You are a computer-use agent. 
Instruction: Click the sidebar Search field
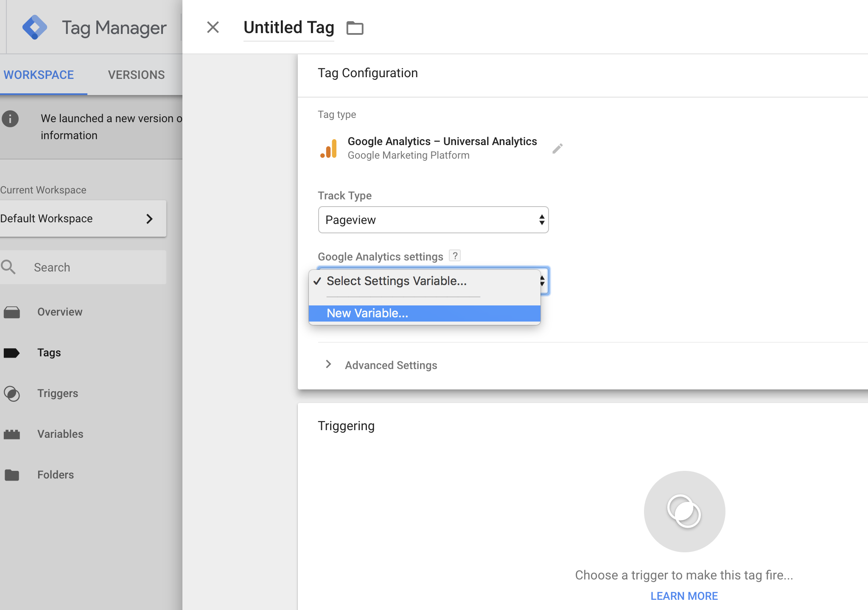pos(83,267)
